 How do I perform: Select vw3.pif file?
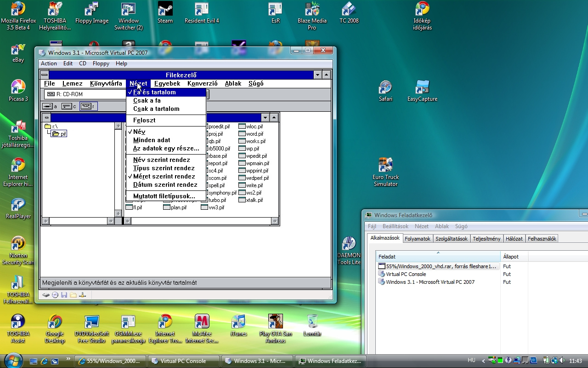click(213, 207)
